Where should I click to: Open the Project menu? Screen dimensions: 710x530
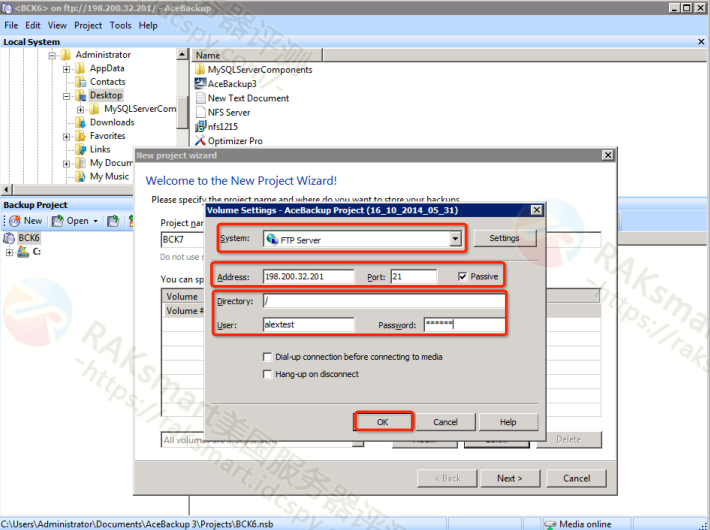[88, 25]
